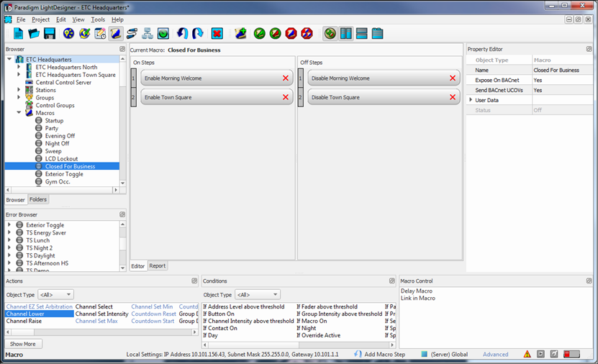The image size is (598, 364).
Task: Save the project with the floppy disk icon
Action: pyautogui.click(x=50, y=34)
